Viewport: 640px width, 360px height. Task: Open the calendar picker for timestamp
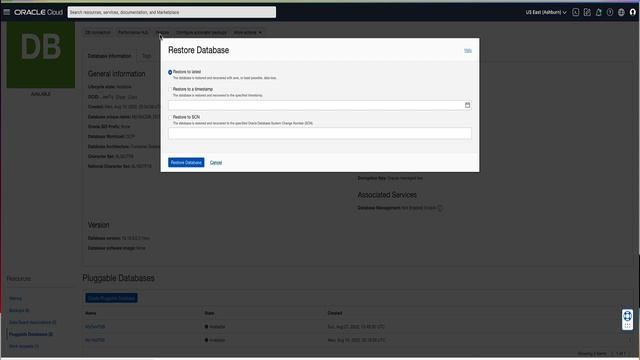coord(467,105)
